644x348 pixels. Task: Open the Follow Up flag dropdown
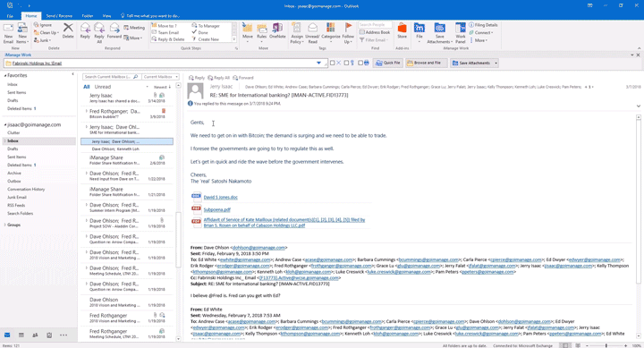(x=348, y=33)
